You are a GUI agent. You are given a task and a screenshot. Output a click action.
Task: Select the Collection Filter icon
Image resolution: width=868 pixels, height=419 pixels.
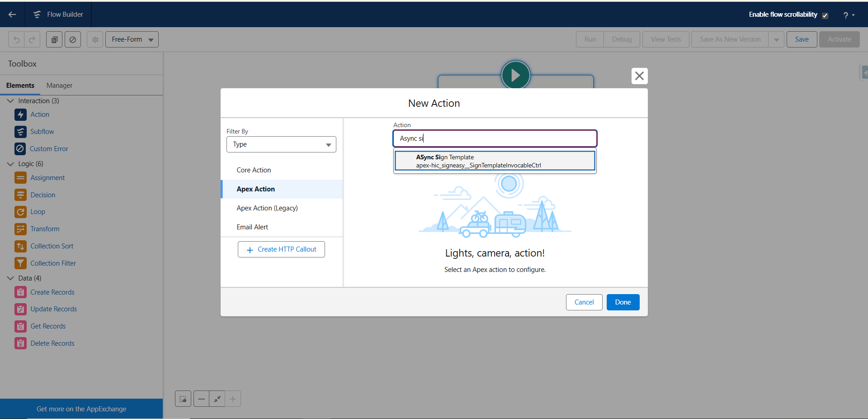point(20,263)
